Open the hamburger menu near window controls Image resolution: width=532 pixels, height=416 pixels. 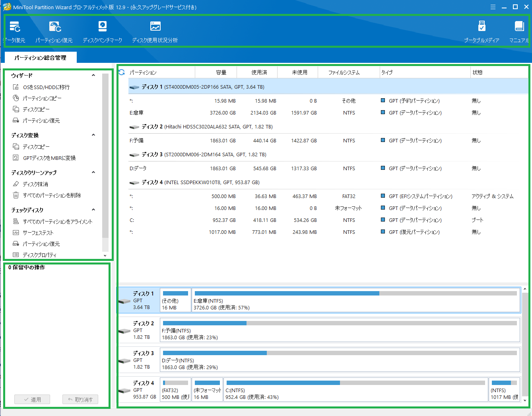tap(493, 6)
